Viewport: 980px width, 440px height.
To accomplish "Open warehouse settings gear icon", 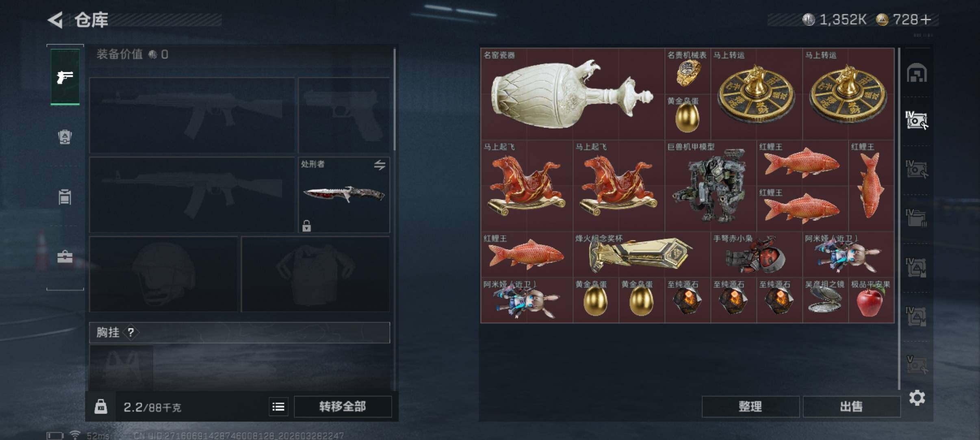I will click(917, 398).
